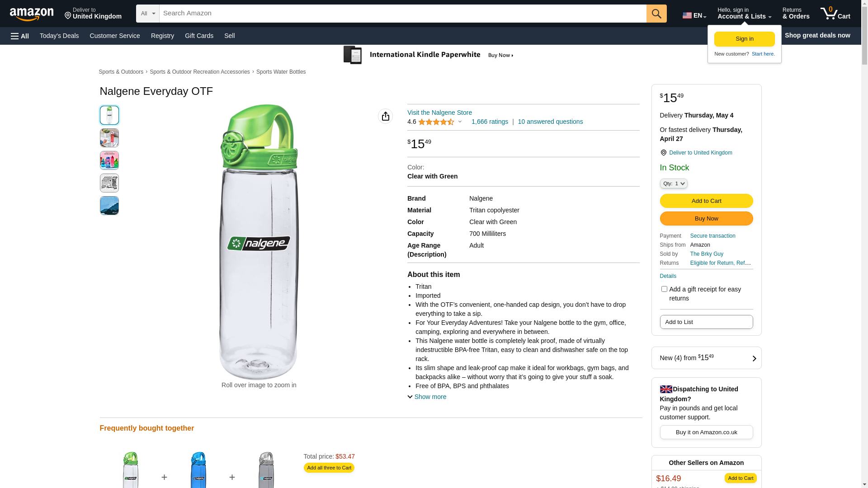This screenshot has width=868, height=488.
Task: Open the All hamburger menu
Action: pos(20,36)
